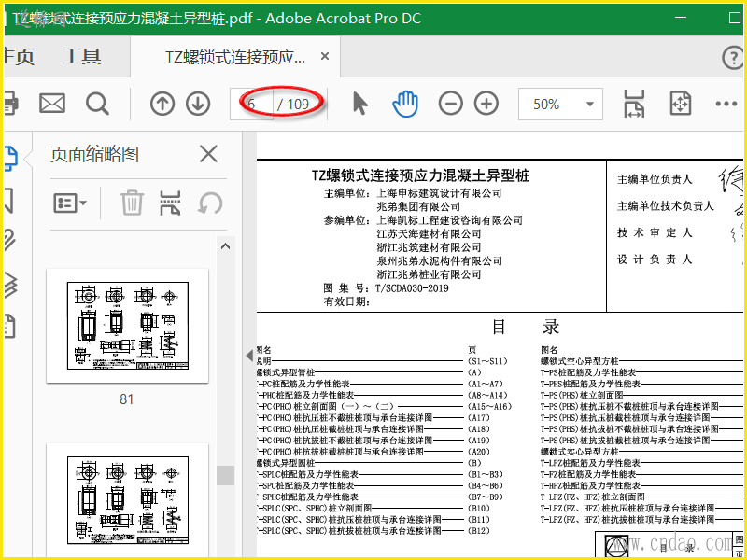Screen dimensions: 747x560
Task: Send file by email envelope icon
Action: pos(52,104)
